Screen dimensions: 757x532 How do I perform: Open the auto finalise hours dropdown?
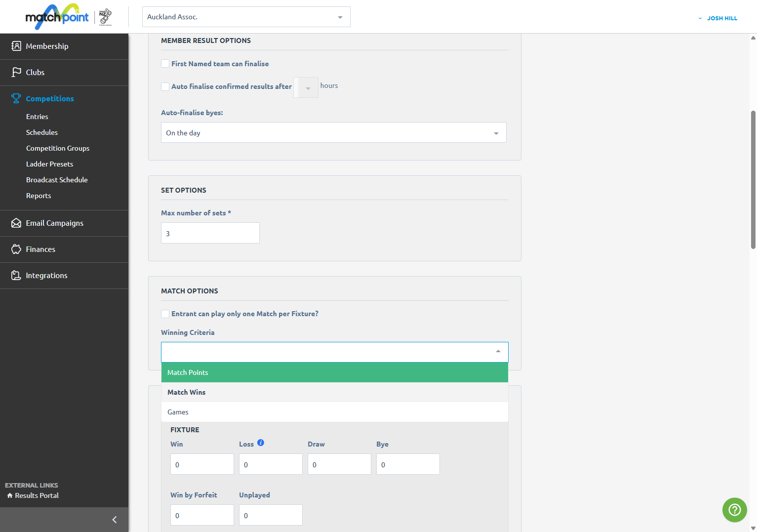(x=306, y=87)
